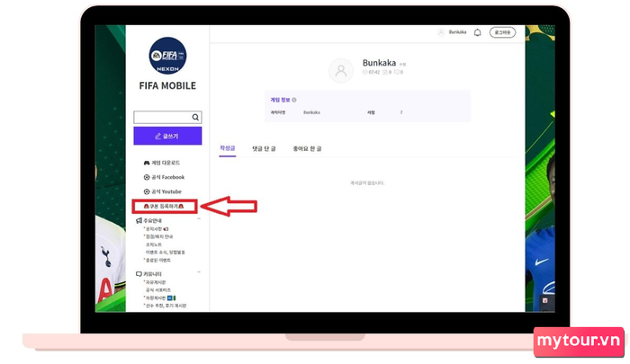Click the soccer ball icon beside 공식 Facebook
This screenshot has width=630, height=364.
[146, 177]
